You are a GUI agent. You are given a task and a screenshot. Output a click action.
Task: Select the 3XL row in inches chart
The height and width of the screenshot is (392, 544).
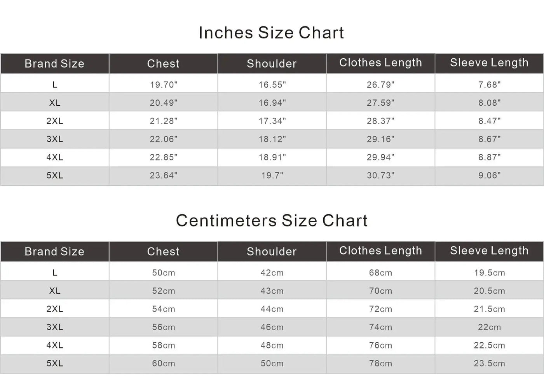click(272, 139)
